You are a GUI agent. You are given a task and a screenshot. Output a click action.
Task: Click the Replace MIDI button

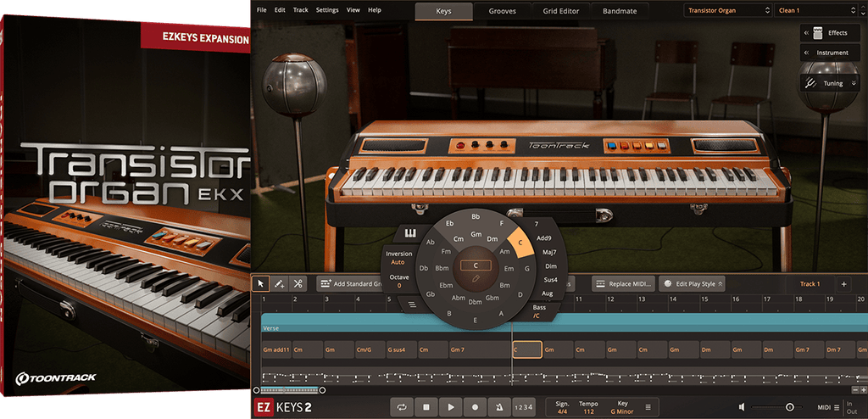[624, 283]
